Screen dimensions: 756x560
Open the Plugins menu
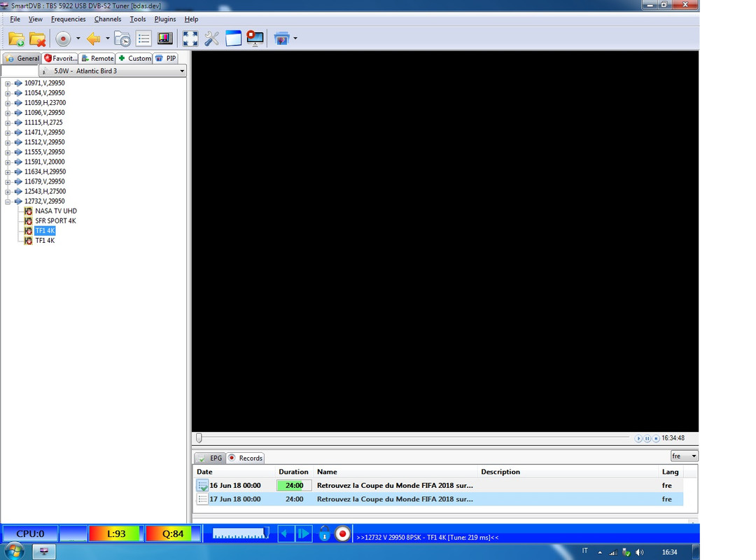coord(165,20)
